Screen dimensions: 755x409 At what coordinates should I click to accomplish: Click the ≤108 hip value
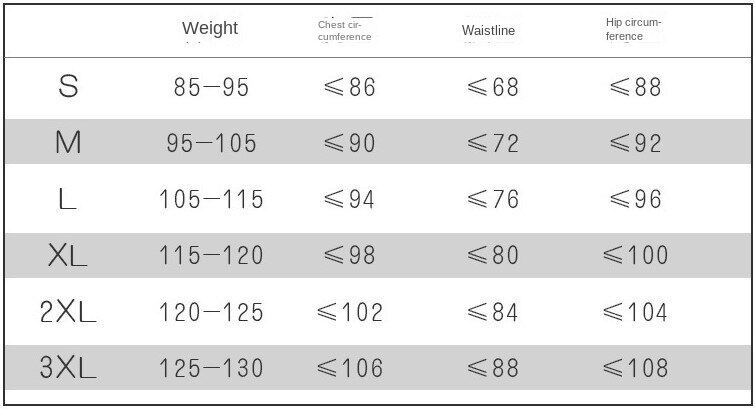click(635, 368)
